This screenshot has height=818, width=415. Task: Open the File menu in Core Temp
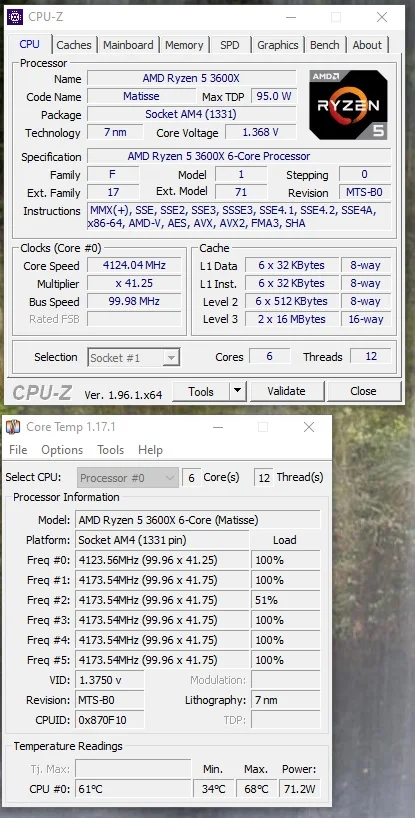[18, 450]
